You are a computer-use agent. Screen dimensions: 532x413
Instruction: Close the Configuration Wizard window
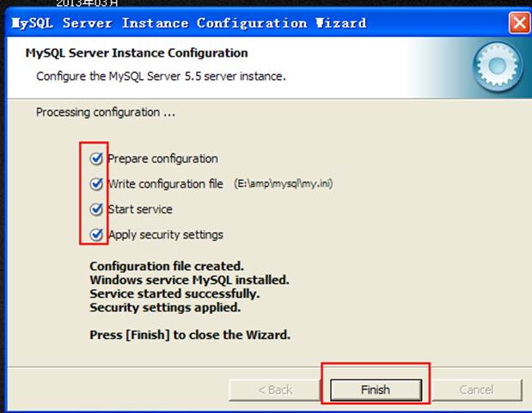(518, 22)
